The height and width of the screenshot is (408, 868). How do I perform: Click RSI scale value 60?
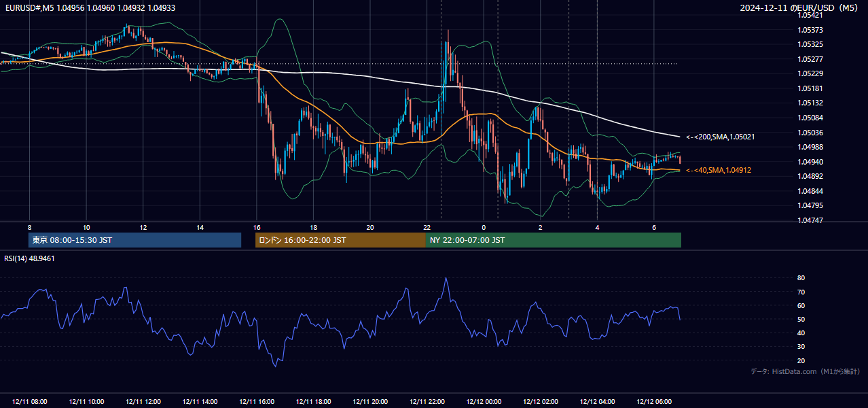(x=801, y=305)
